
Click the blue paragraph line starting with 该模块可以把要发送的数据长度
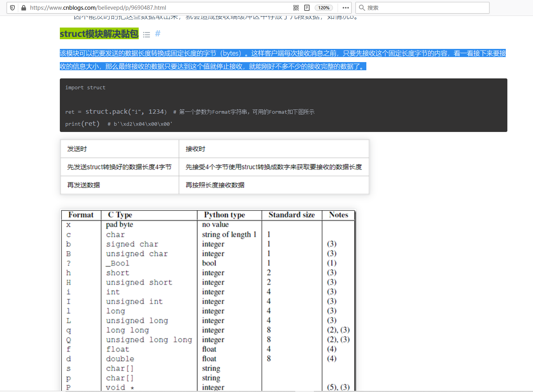tap(283, 53)
